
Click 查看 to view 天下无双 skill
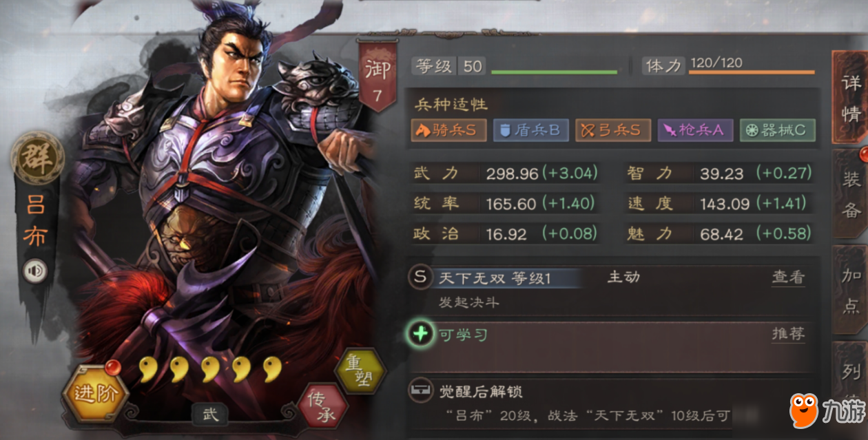click(x=788, y=277)
